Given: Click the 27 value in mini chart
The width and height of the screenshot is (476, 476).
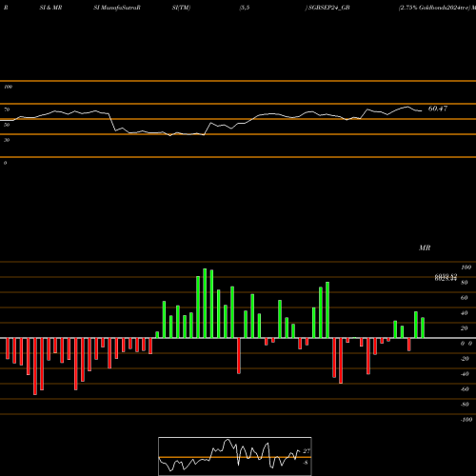Looking at the screenshot, I should pos(307,451).
